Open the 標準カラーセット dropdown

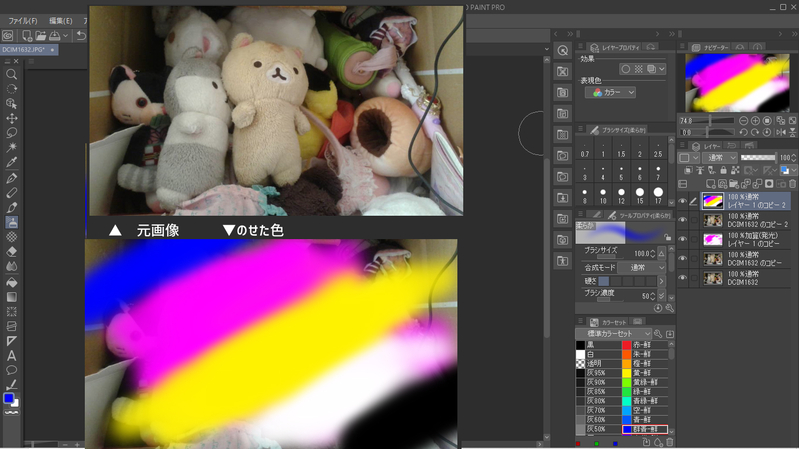[614, 334]
